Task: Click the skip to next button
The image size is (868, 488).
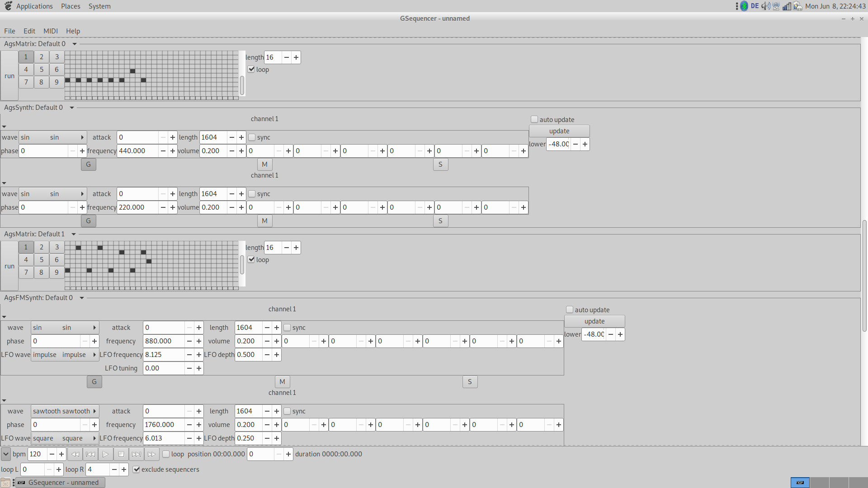Action: pyautogui.click(x=136, y=454)
